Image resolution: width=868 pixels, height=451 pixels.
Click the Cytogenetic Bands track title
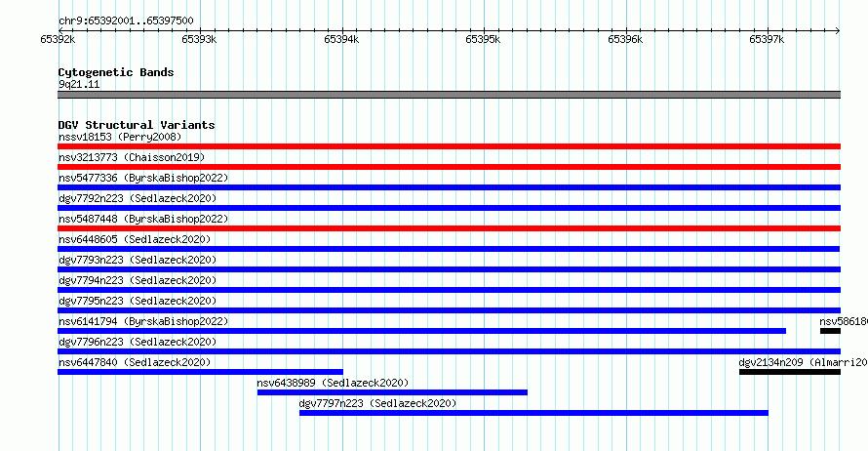tap(116, 72)
